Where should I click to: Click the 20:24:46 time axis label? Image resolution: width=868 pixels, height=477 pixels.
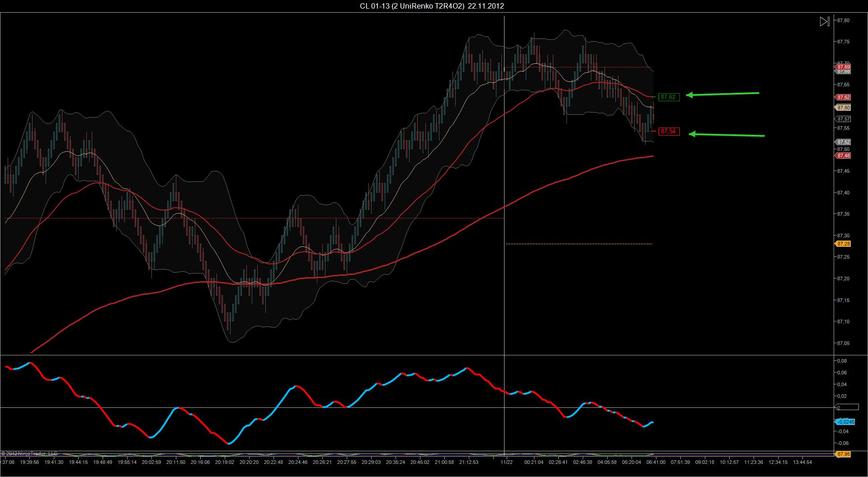point(298,462)
